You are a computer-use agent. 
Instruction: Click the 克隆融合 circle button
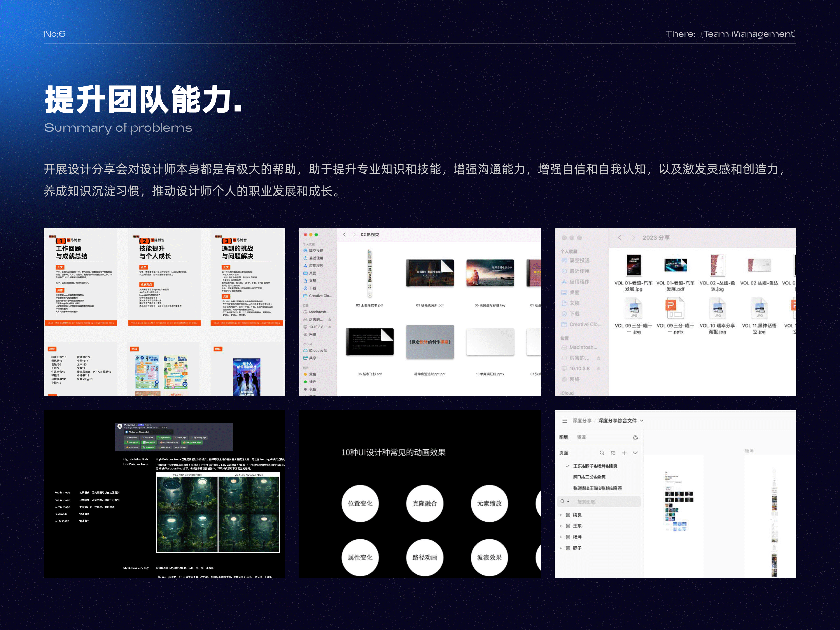coord(425,504)
